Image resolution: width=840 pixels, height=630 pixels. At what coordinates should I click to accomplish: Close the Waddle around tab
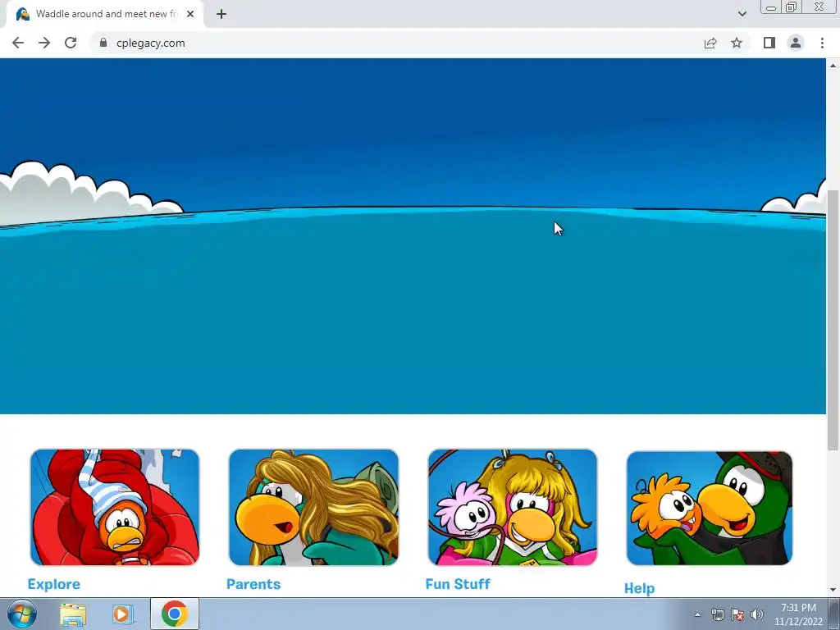click(x=190, y=14)
